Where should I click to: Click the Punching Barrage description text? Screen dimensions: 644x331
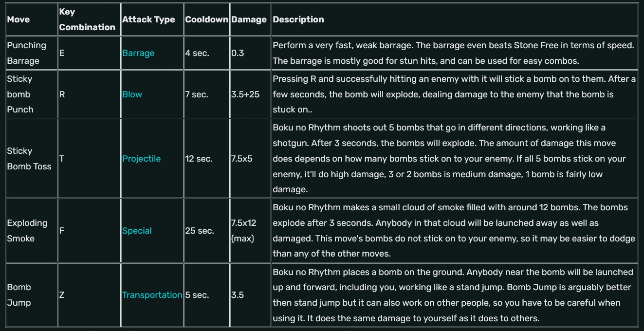453,53
